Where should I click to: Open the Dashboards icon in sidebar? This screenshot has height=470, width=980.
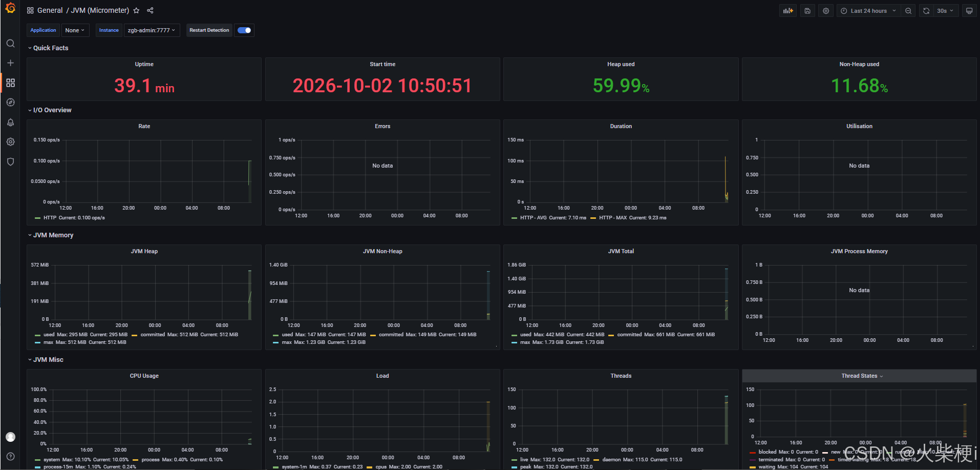point(10,83)
